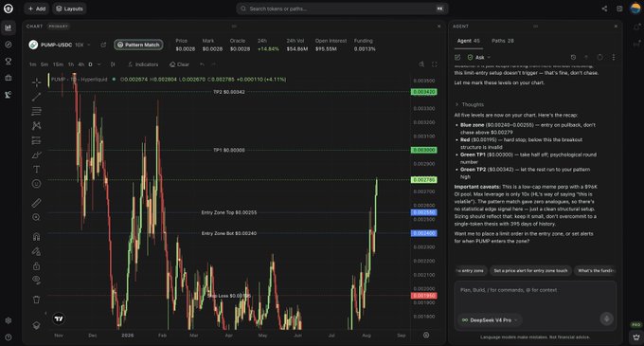Open the chart quick search icon

(x=421, y=64)
